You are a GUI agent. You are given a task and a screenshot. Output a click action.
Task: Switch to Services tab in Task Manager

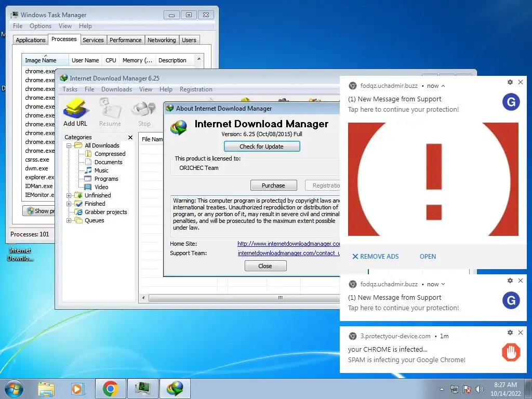[x=94, y=40]
